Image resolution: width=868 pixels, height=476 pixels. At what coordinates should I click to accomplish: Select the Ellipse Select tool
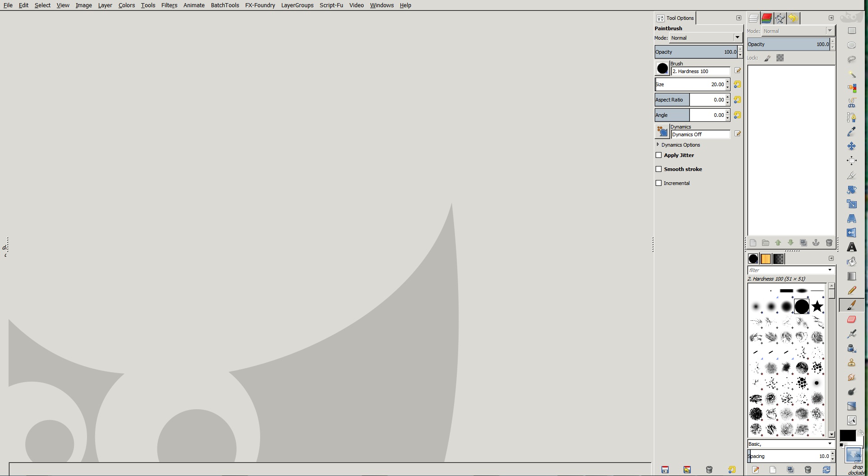click(x=851, y=45)
